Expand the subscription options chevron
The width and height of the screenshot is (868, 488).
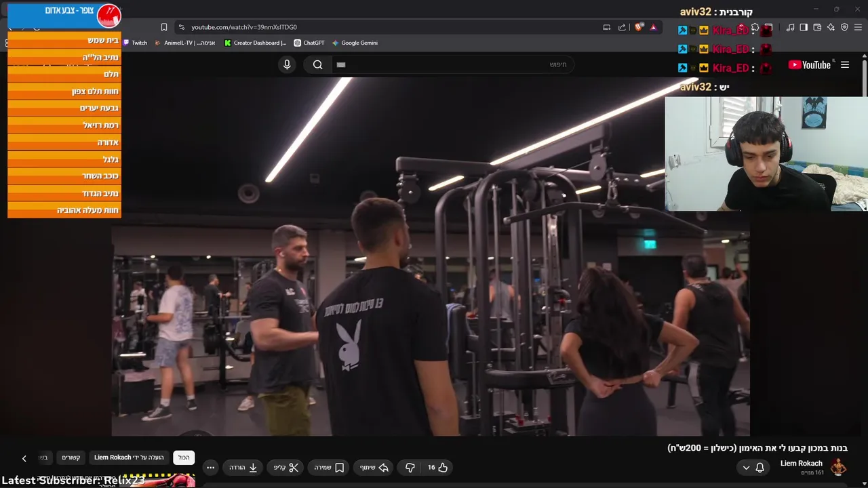pyautogui.click(x=746, y=468)
